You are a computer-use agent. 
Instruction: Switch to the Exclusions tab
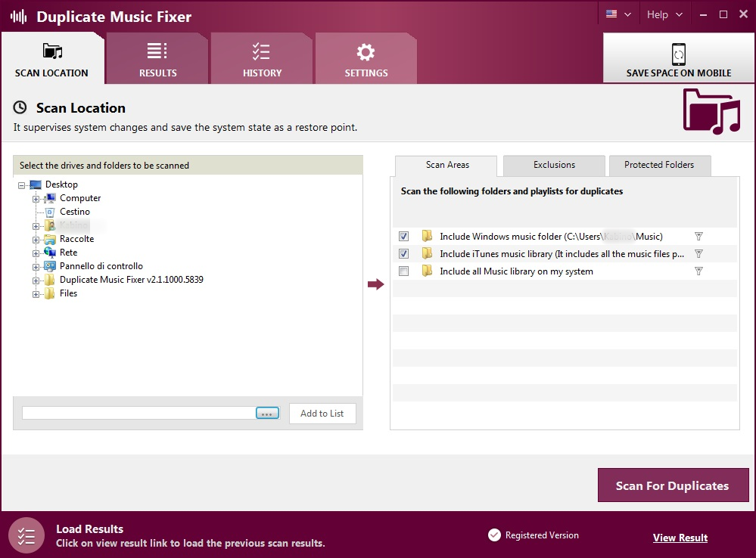pos(554,166)
